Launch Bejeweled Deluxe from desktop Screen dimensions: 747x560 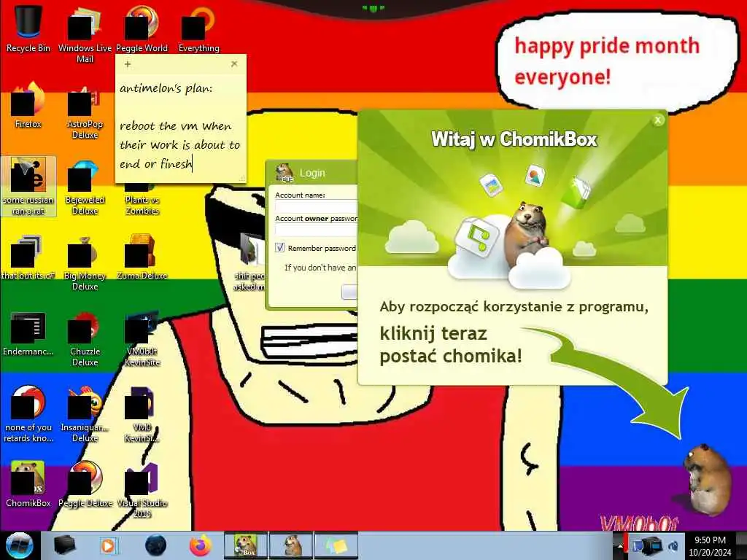coord(85,186)
